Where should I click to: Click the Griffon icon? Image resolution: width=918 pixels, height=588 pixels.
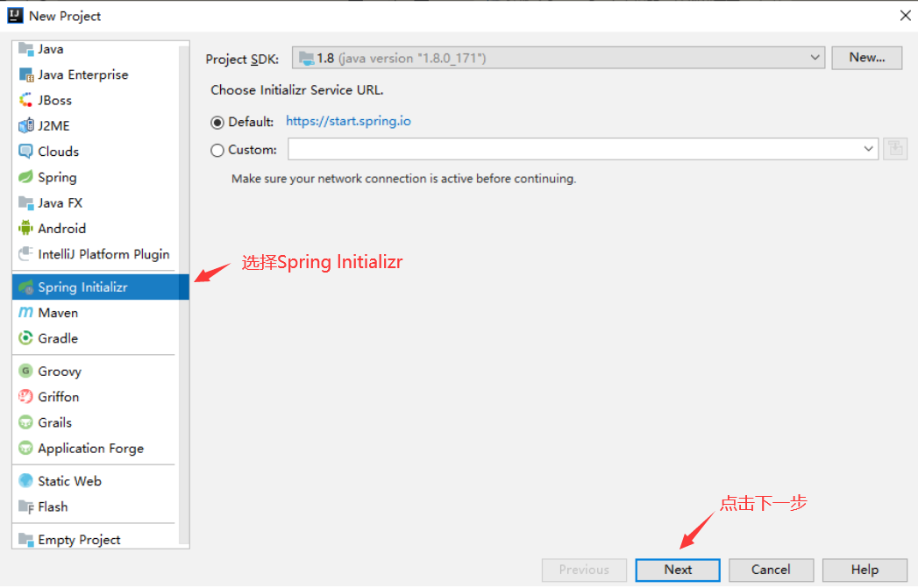pos(25,397)
